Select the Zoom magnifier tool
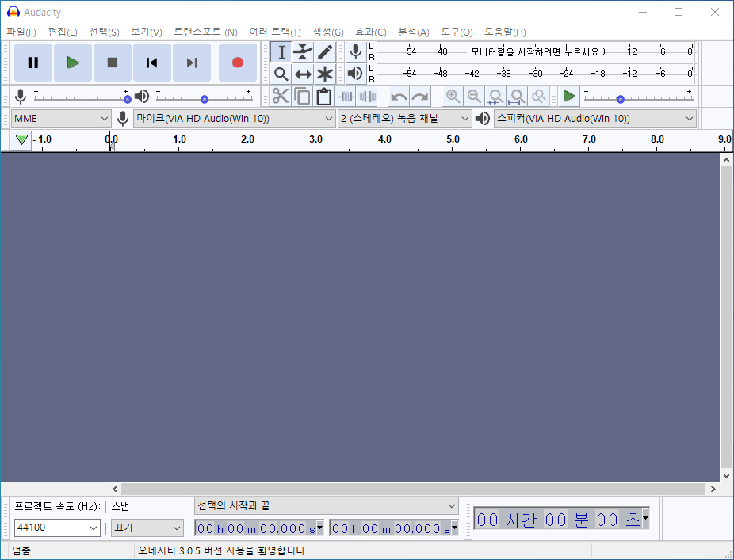This screenshot has height=560, width=734. 281,74
